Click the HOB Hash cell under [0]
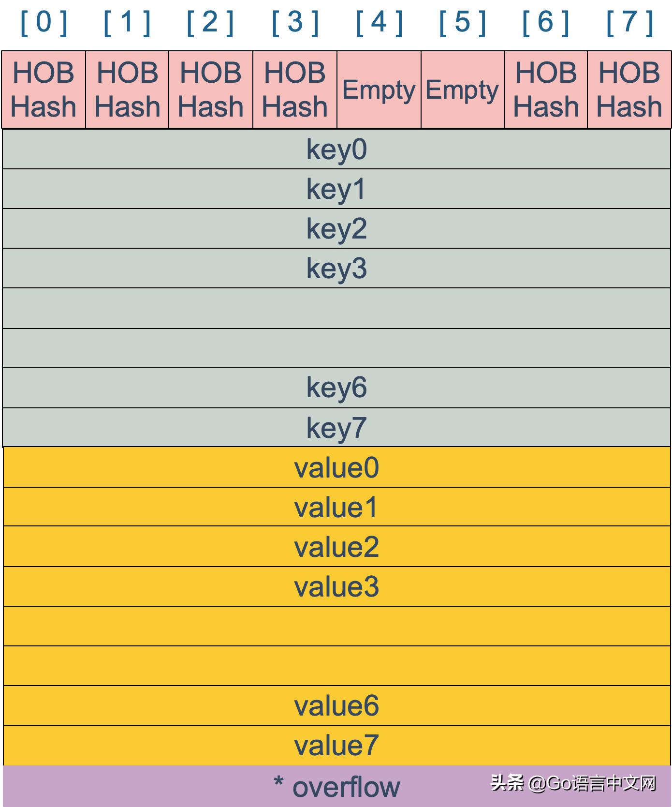672x807 pixels. click(x=44, y=90)
